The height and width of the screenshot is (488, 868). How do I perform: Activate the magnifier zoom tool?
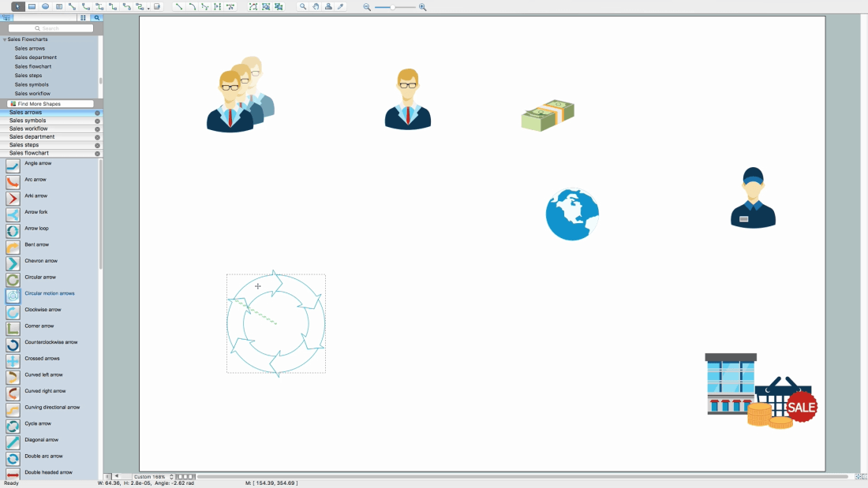303,6
